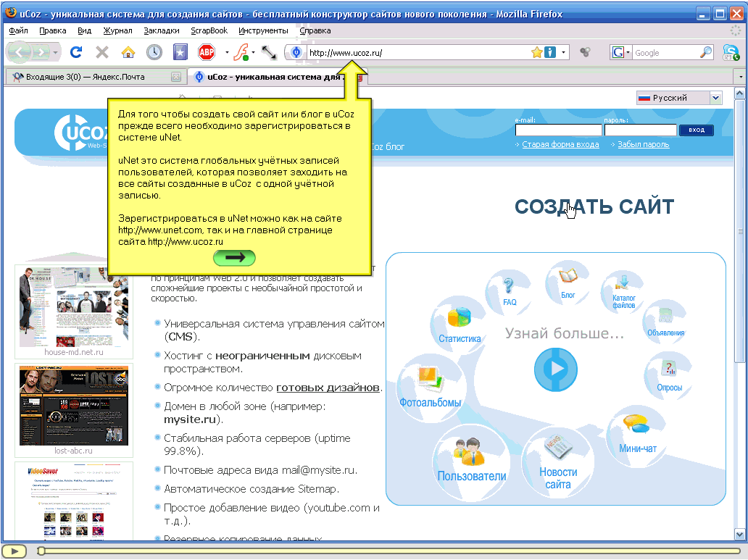Click the Старая форма входа link

pos(560,144)
